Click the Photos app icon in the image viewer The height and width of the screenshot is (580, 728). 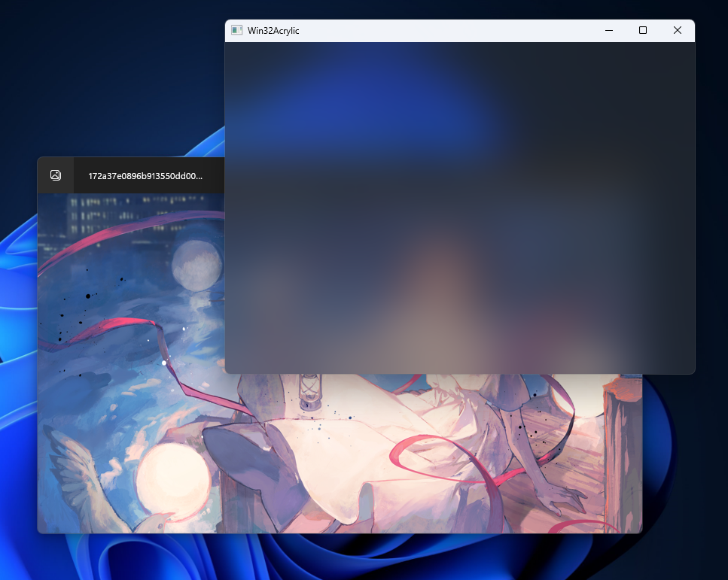(x=56, y=175)
